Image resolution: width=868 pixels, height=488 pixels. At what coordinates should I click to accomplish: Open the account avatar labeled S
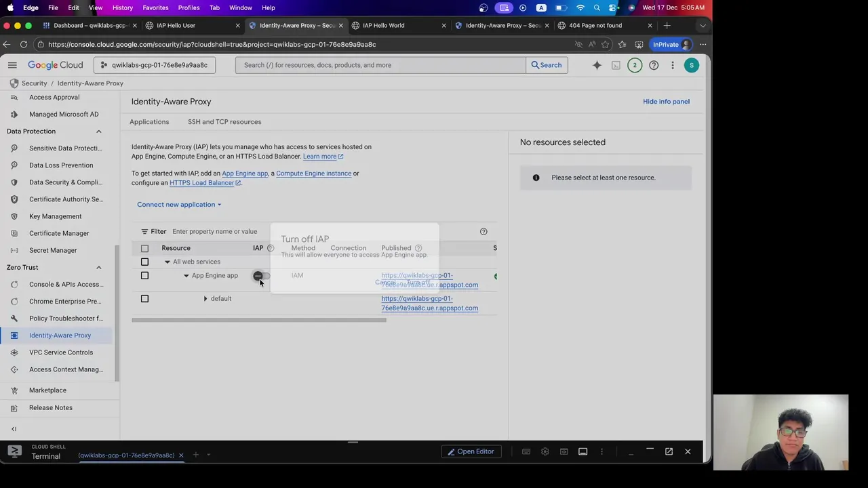(x=691, y=65)
